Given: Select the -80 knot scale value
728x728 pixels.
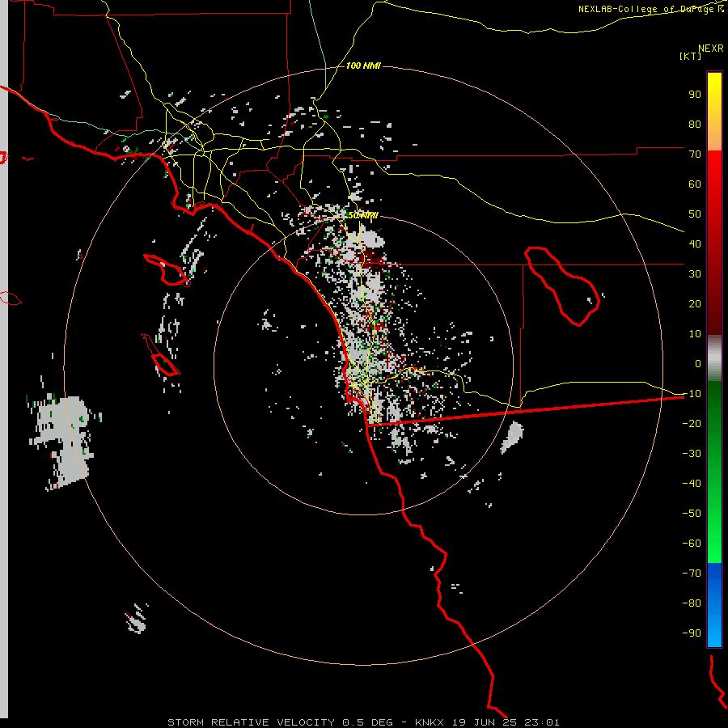Looking at the screenshot, I should point(692,603).
